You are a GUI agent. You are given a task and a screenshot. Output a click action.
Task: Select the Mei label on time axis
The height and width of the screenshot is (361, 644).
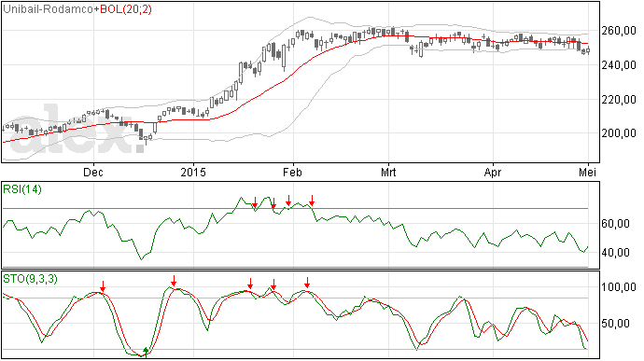pos(588,172)
